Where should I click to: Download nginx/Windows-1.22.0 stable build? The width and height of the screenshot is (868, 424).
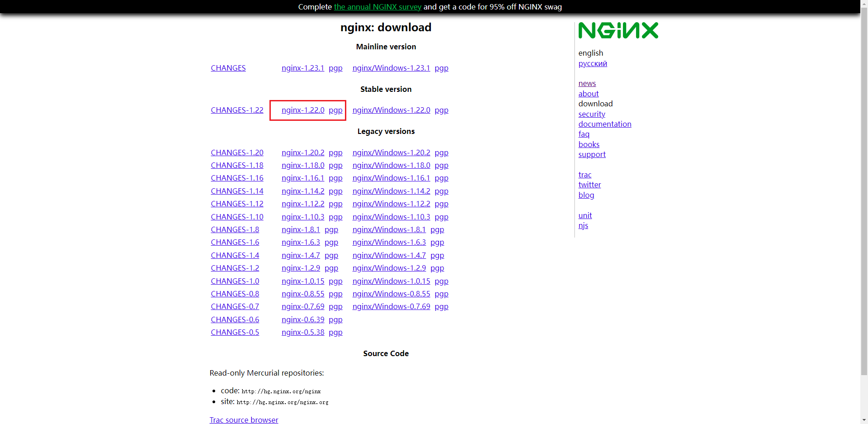click(x=391, y=110)
